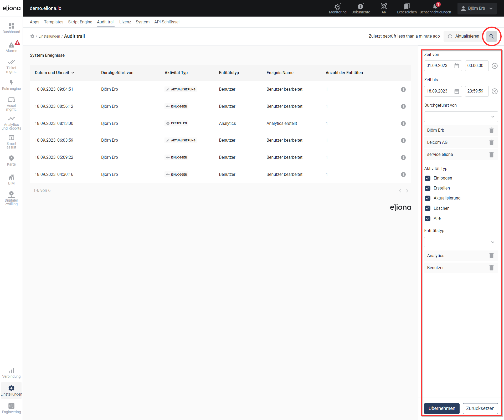Viewport: 504px width, 420px height.
Task: Switch to the Skript Engine tab
Action: [x=80, y=22]
